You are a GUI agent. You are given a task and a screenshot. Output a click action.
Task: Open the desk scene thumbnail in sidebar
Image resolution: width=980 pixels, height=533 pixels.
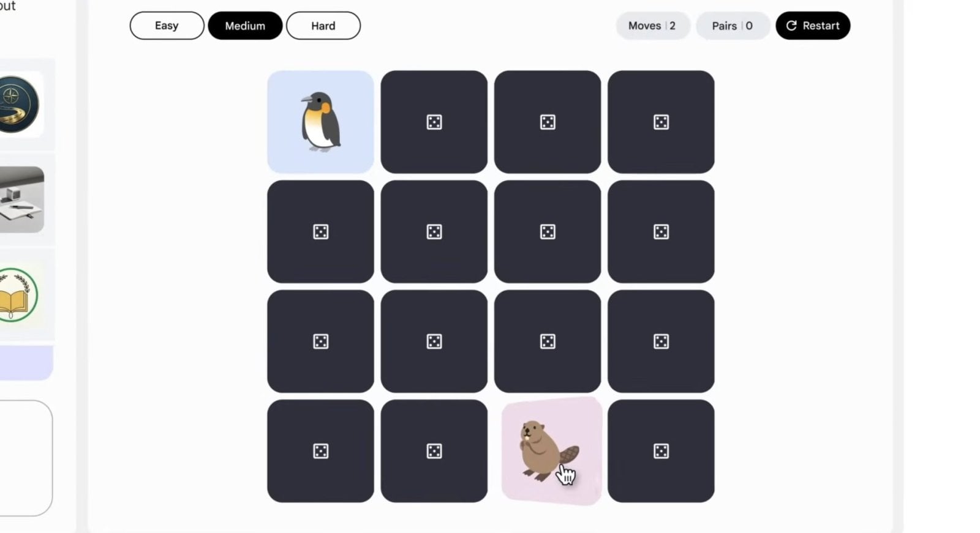tap(21, 199)
